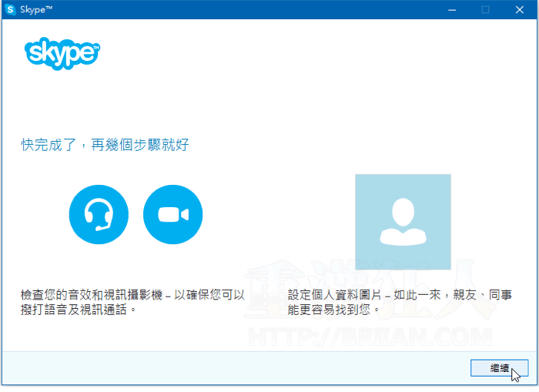This screenshot has width=539, height=392.
Task: Click the empty title bar area
Action: 231,9
